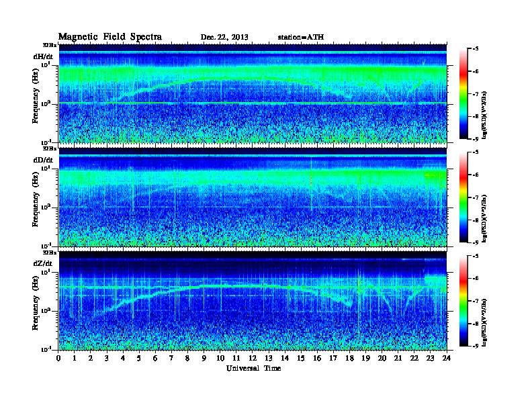Screen dimensions: 532x411
Task: Click the '-9' value on the dH/dt color bar
Action: point(476,139)
